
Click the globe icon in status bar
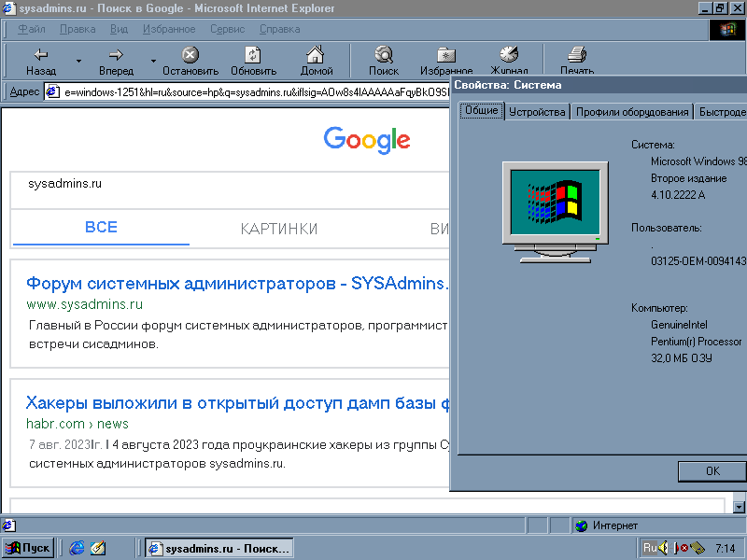(x=581, y=525)
